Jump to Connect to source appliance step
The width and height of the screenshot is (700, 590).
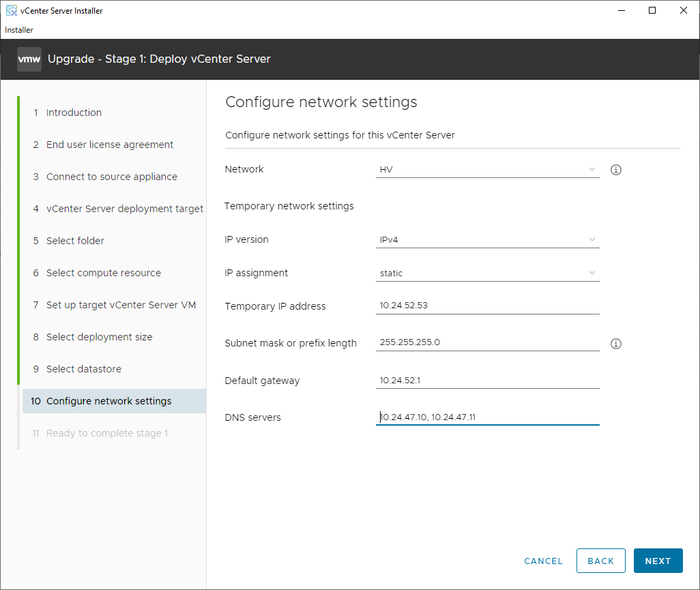(111, 177)
